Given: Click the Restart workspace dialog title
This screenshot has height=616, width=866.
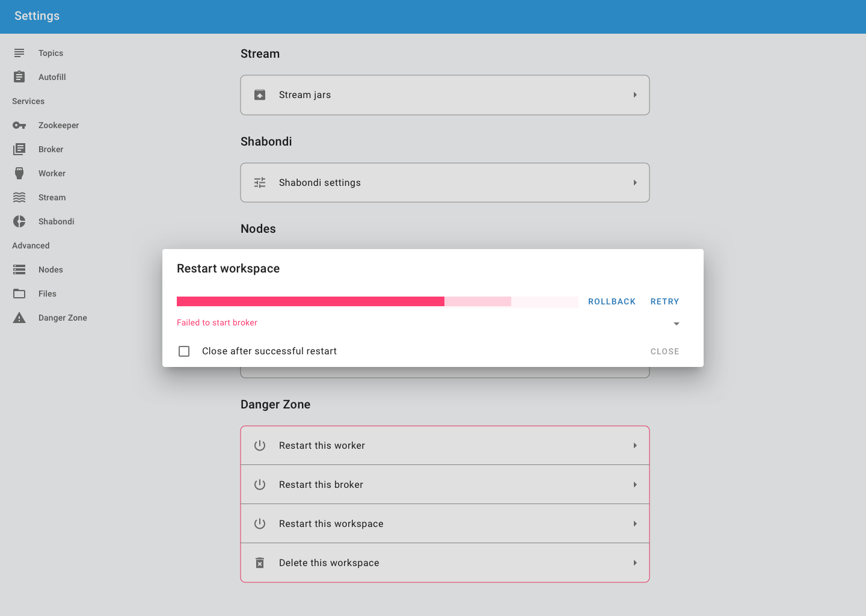Looking at the screenshot, I should (x=229, y=269).
